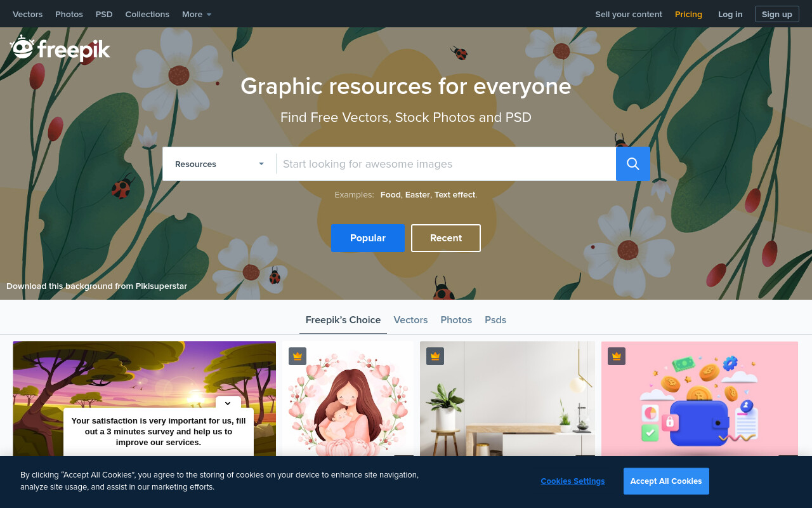Switch to the Vectors tab
Screen dimensions: 812x508
pyautogui.click(x=410, y=320)
